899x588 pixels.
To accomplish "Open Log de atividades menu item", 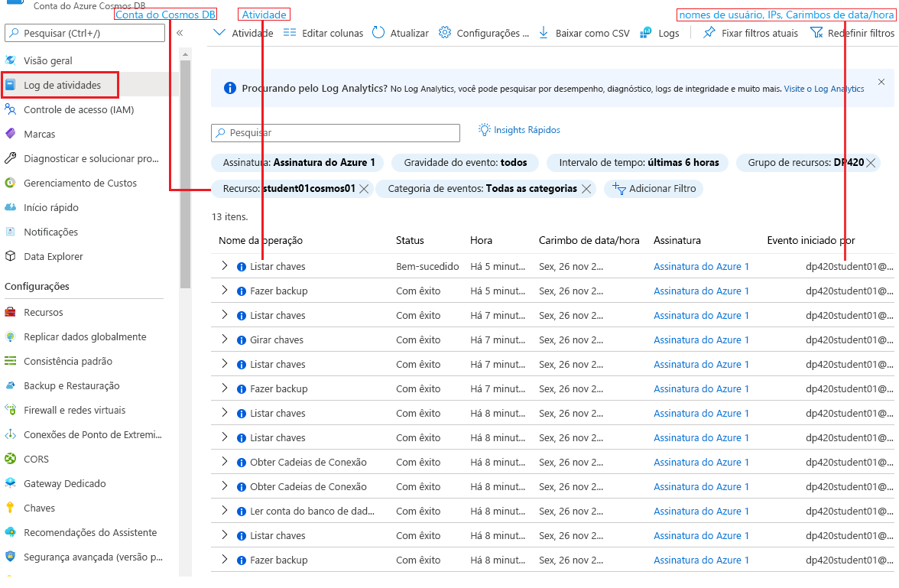I will (62, 85).
